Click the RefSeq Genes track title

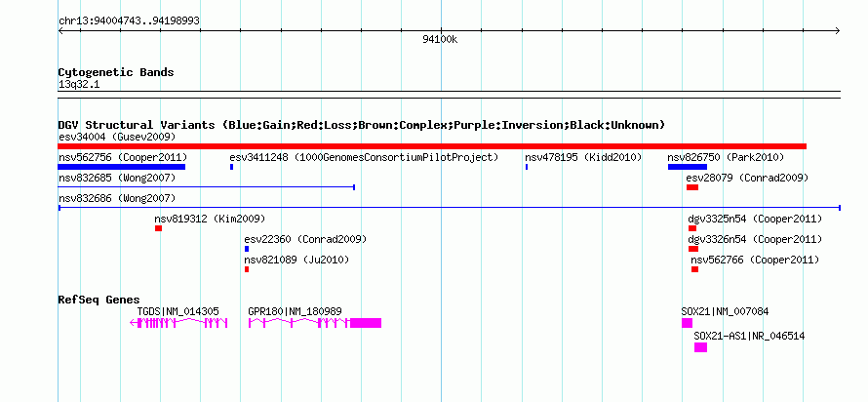tap(99, 300)
